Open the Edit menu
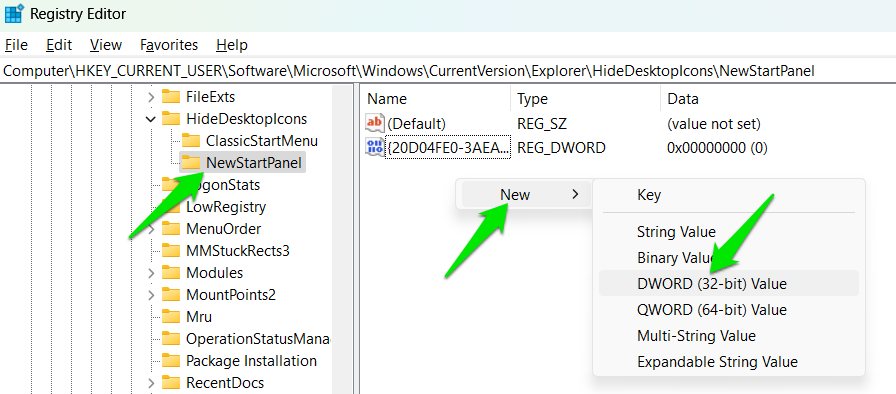Image resolution: width=896 pixels, height=394 pixels. (x=59, y=45)
